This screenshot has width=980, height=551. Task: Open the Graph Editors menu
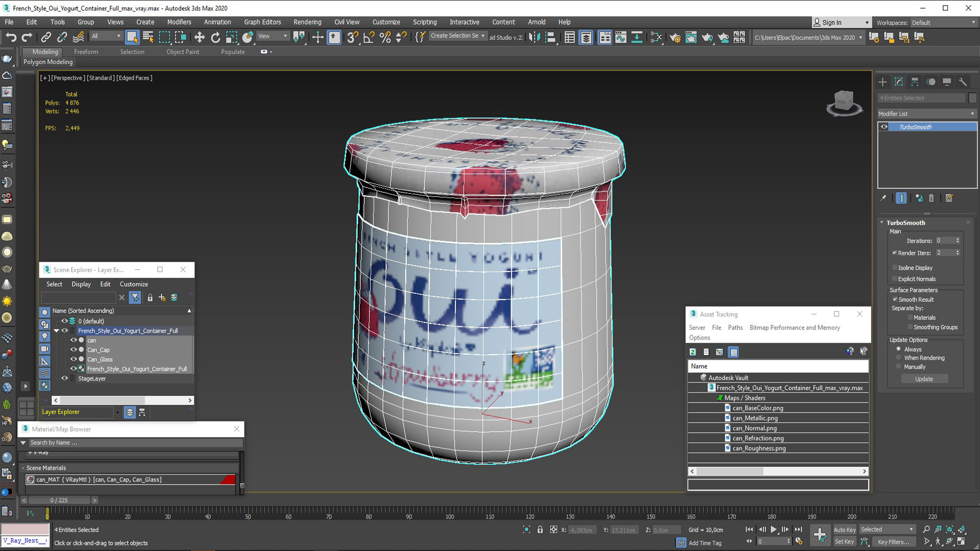tap(262, 22)
